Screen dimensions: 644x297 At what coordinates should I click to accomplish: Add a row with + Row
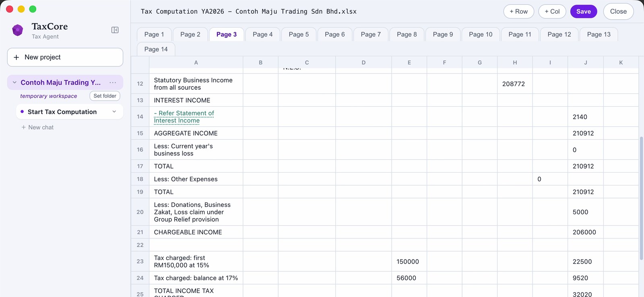coord(518,12)
